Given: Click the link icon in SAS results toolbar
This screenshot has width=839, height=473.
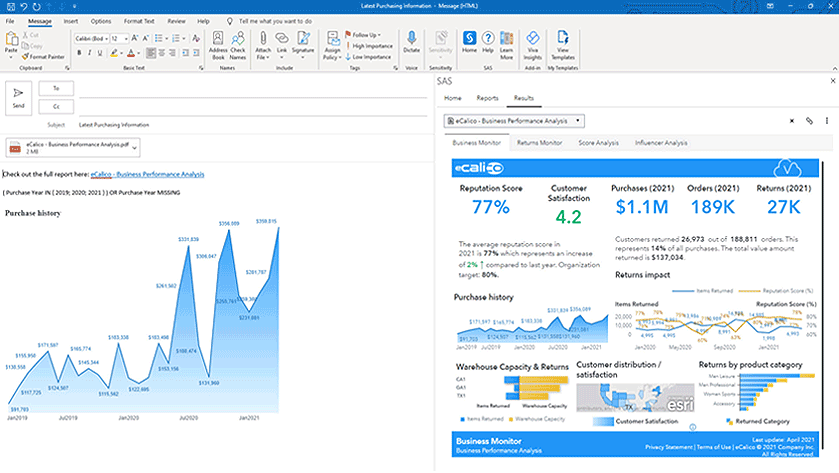Looking at the screenshot, I should click(809, 121).
